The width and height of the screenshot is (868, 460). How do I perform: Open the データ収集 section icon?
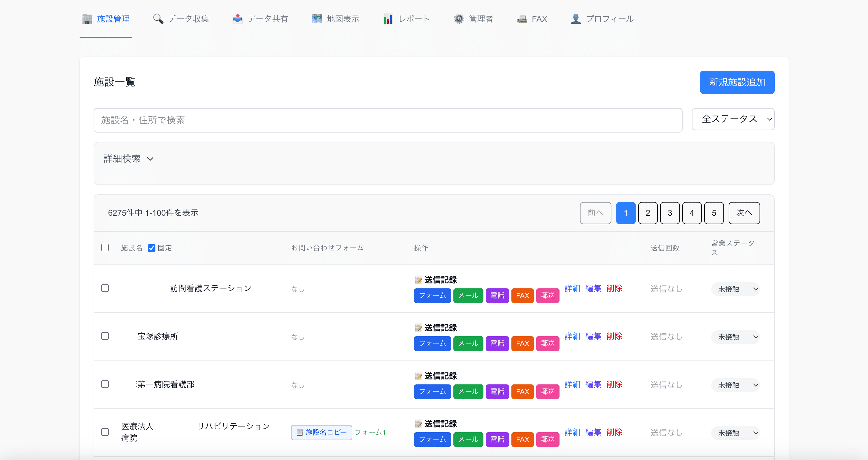coord(157,19)
